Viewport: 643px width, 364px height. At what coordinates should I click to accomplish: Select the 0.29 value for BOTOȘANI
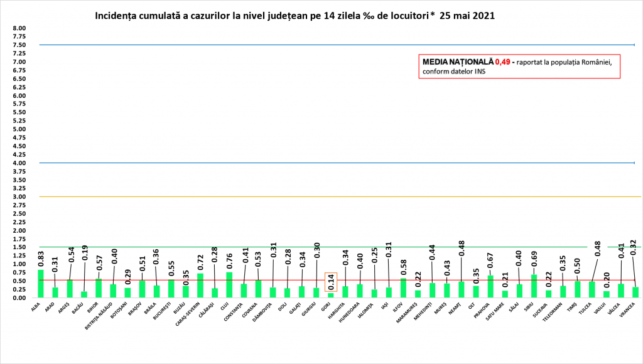click(127, 277)
